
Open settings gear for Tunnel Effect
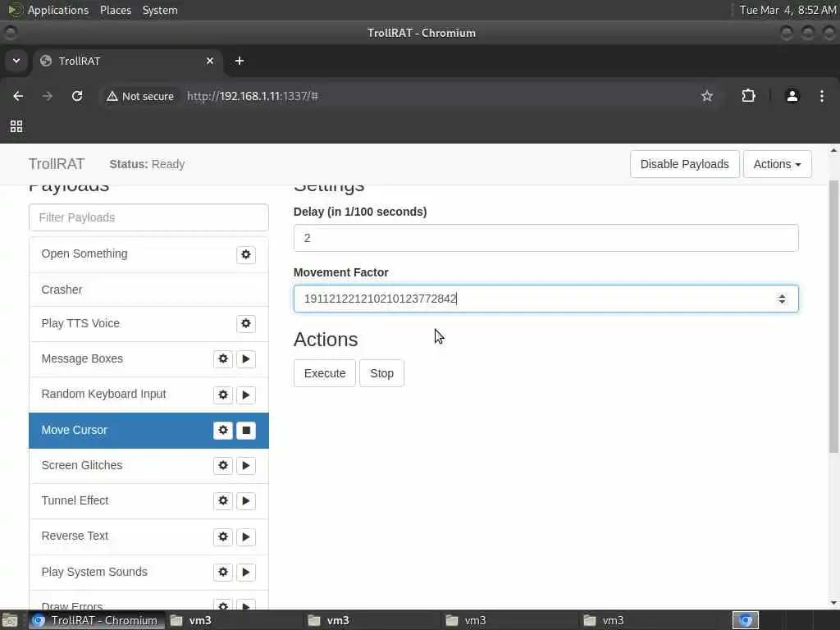coord(223,501)
